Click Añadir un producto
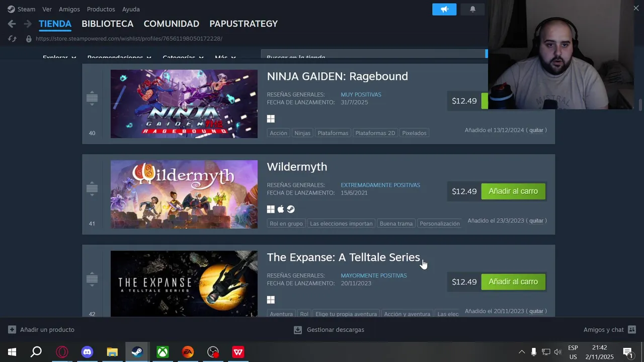The image size is (644, 362). 41,330
